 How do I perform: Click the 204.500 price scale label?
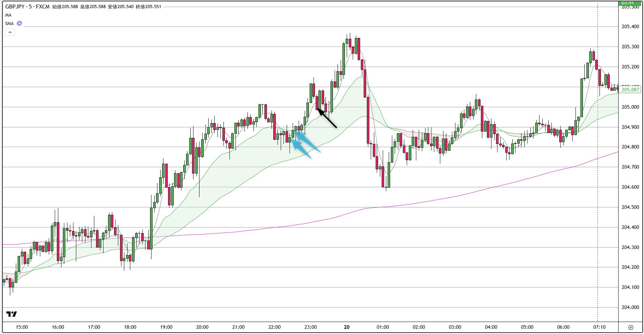tap(630, 207)
